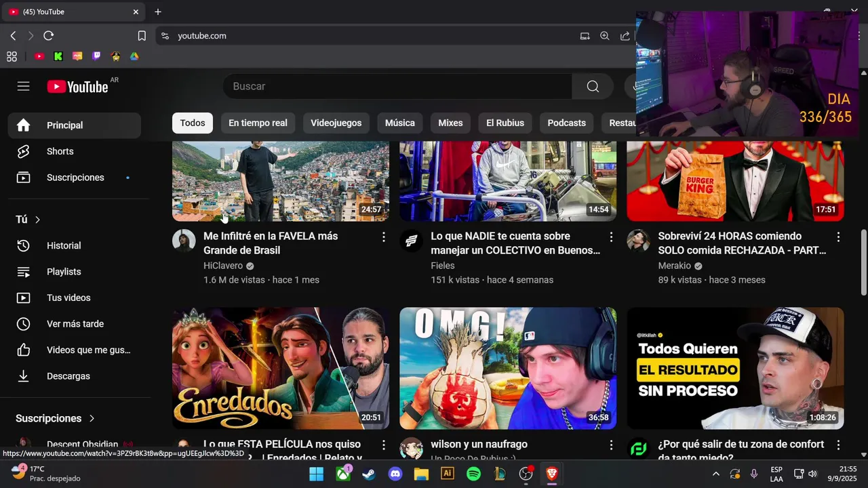This screenshot has width=868, height=488.
Task: Open the hamburger guide menu
Action: pyautogui.click(x=24, y=86)
